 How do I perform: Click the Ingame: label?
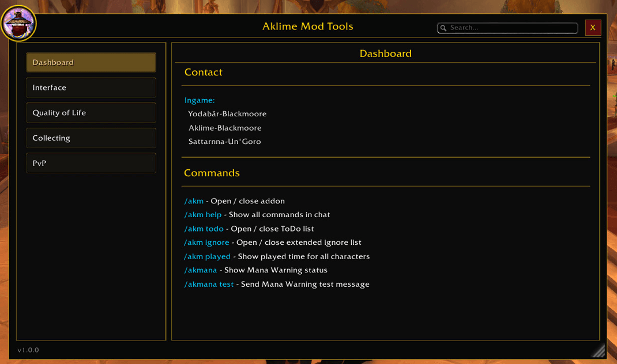200,100
